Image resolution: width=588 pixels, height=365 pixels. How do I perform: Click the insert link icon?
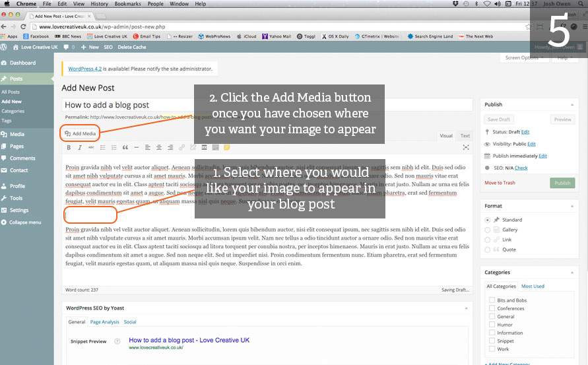pyautogui.click(x=181, y=147)
